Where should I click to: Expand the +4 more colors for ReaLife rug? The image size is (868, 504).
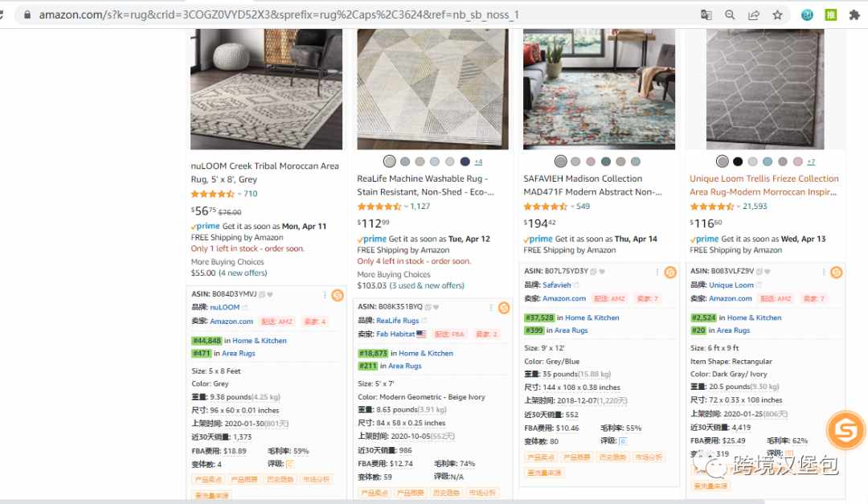[x=478, y=162]
